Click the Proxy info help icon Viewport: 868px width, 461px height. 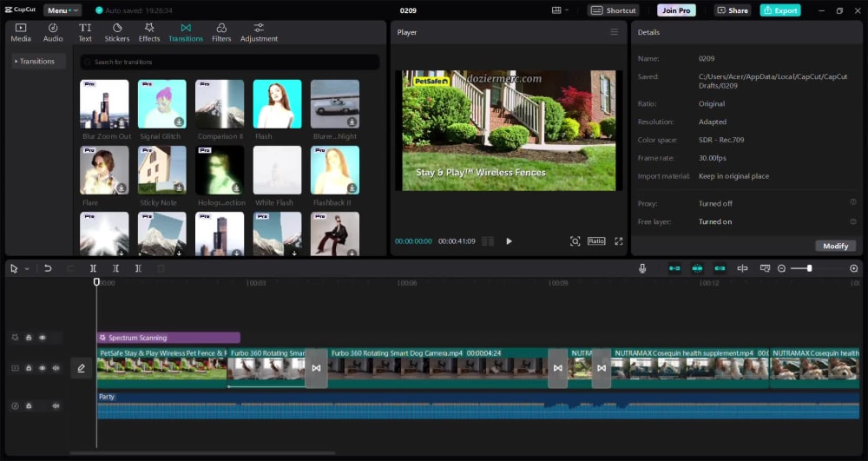pos(853,202)
